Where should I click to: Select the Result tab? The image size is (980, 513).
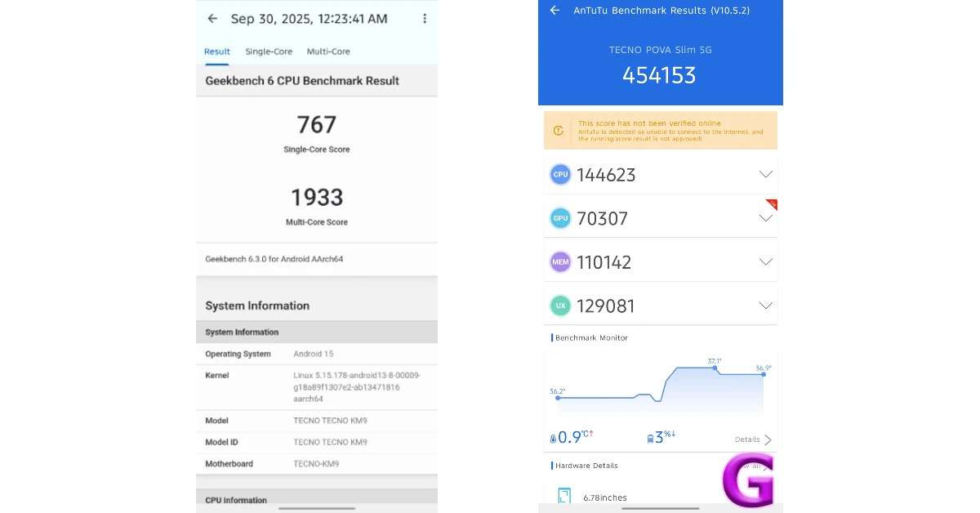pos(217,51)
